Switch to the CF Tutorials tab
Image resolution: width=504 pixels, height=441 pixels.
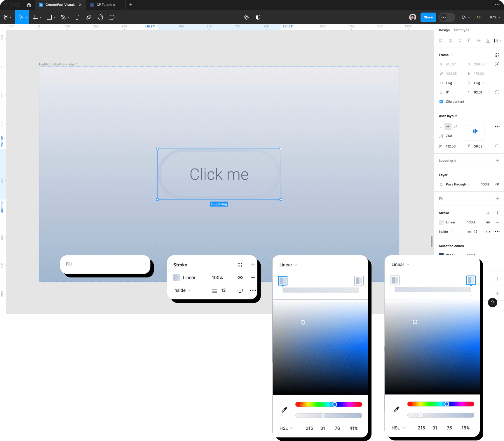click(x=105, y=5)
